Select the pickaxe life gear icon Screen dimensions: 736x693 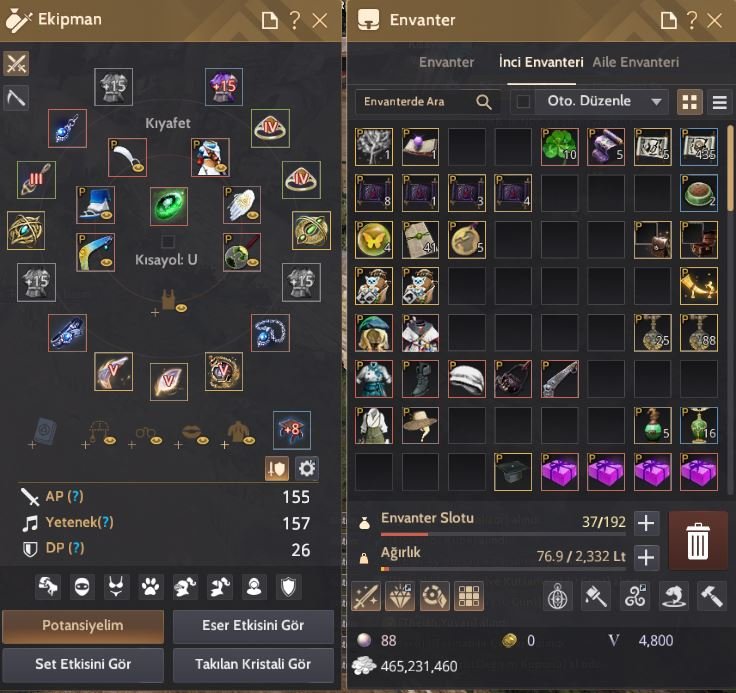coord(16,98)
